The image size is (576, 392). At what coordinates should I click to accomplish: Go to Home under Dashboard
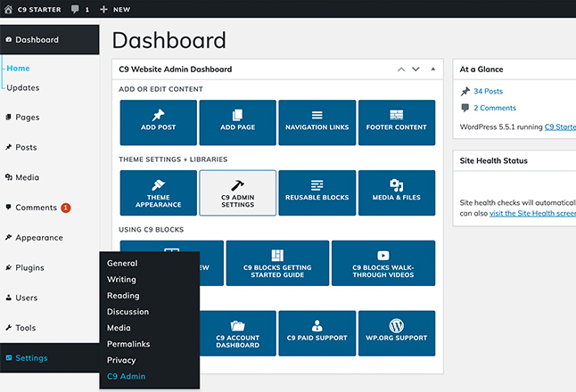point(18,69)
